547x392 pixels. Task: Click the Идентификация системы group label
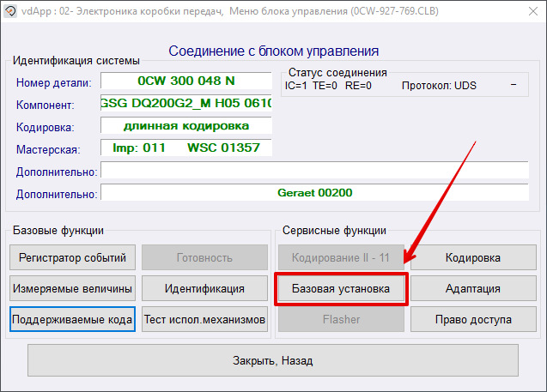(76, 61)
